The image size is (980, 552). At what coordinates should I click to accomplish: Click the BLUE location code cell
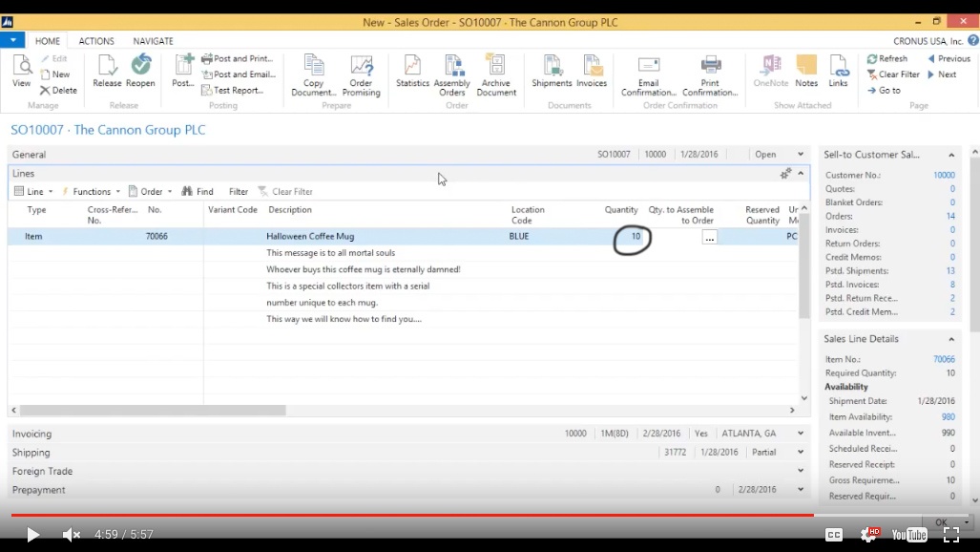click(x=519, y=236)
